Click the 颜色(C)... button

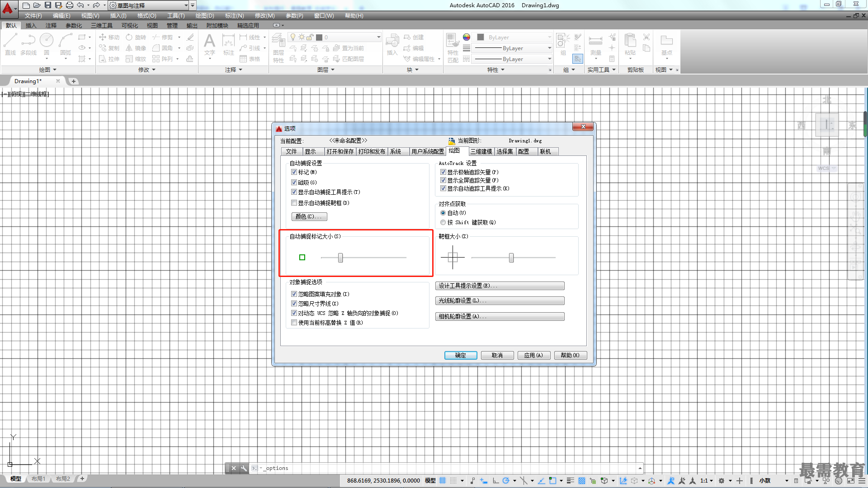(x=309, y=216)
